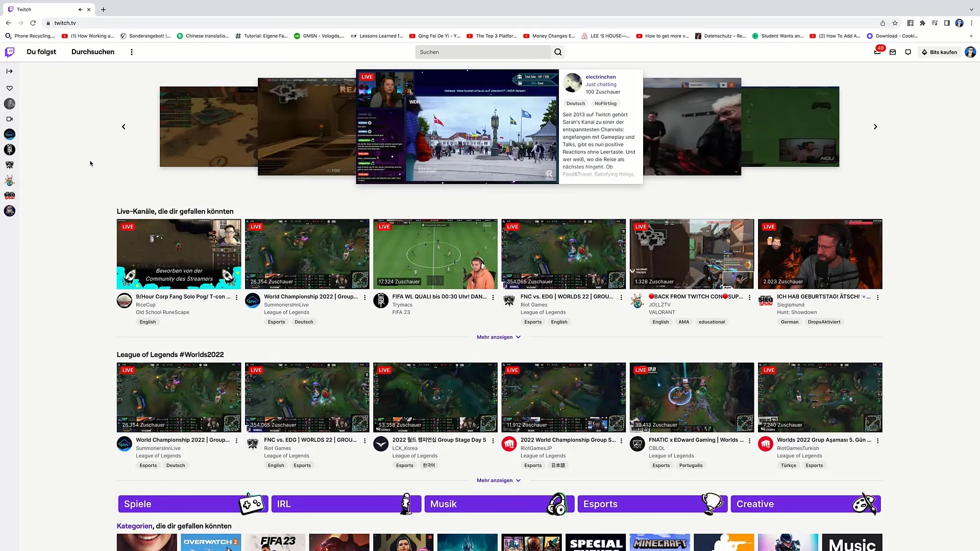
Task: Click NoFlirting tag in featured stream
Action: pos(605,103)
